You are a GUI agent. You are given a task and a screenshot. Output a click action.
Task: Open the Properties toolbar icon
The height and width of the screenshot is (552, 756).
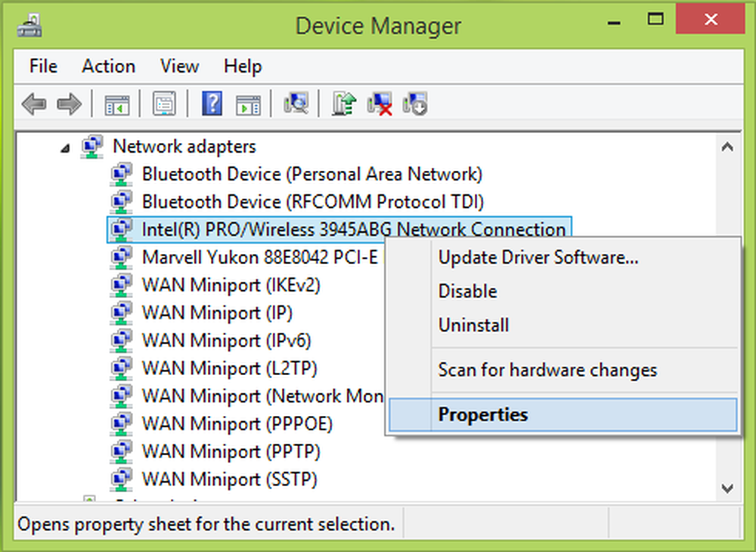tap(164, 104)
